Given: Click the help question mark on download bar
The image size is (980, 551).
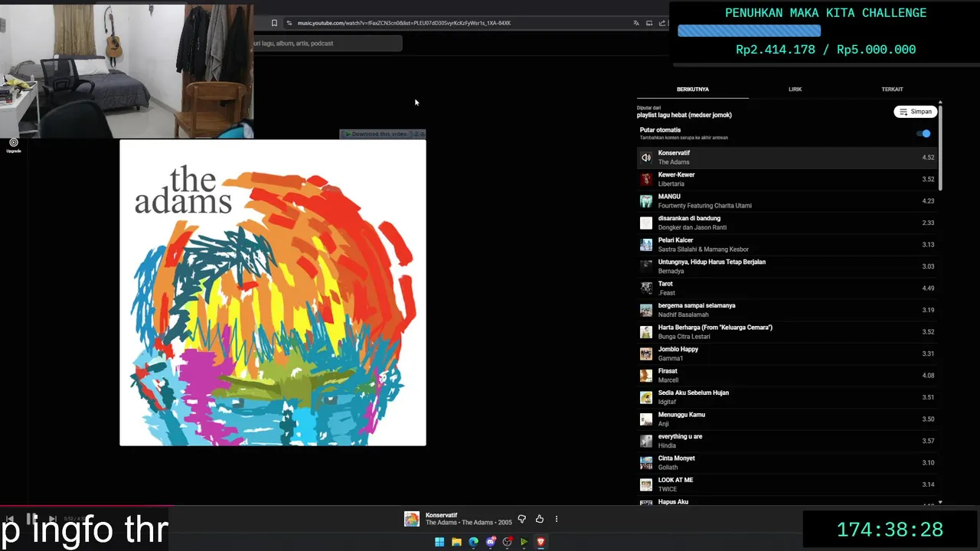Looking at the screenshot, I should (416, 134).
